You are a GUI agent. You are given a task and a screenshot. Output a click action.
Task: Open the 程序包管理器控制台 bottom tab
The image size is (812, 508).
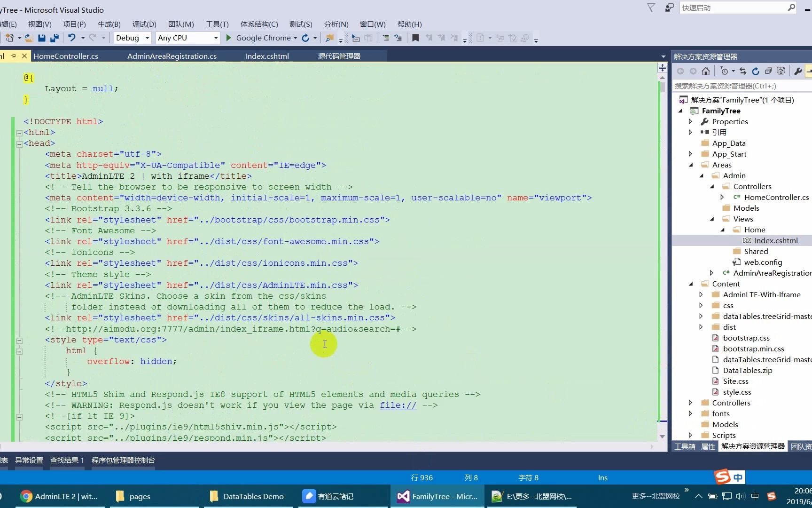coord(123,460)
